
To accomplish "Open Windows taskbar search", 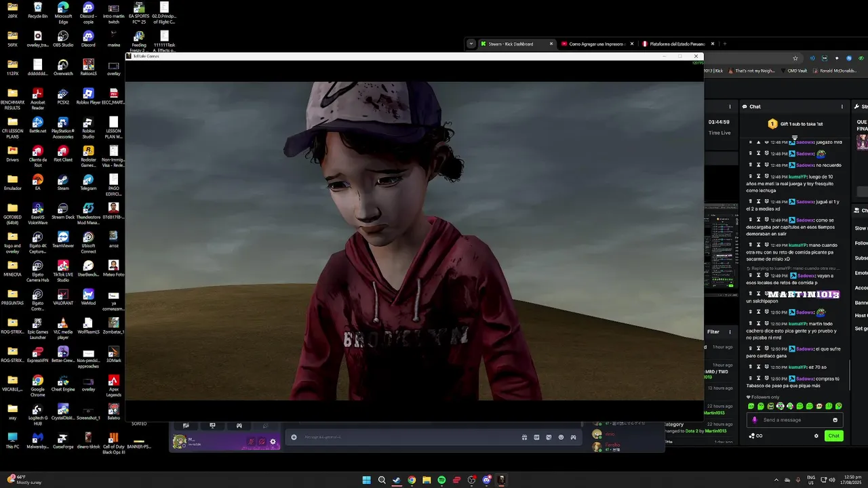I will click(382, 480).
